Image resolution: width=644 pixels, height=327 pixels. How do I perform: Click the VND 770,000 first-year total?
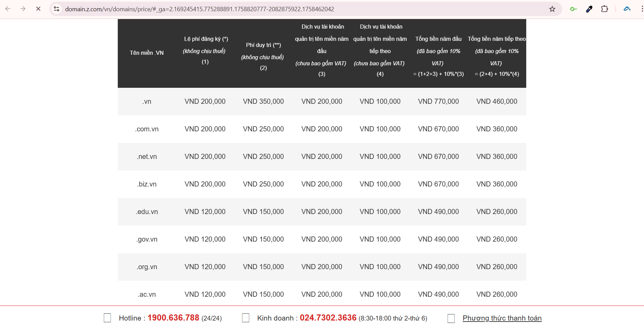pos(438,101)
